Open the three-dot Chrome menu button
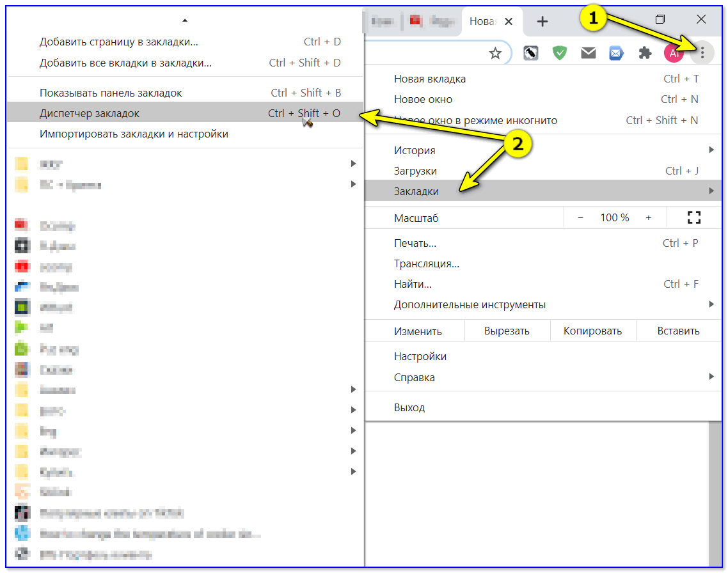This screenshot has height=573, width=728. pyautogui.click(x=702, y=53)
